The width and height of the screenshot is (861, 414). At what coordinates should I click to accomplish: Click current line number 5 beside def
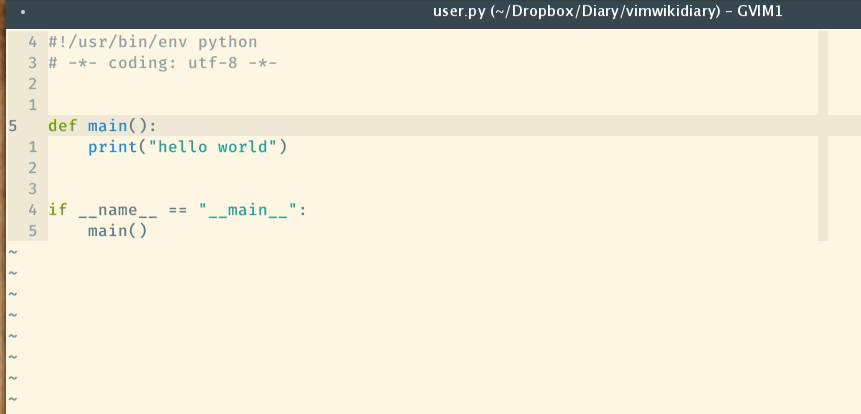tap(13, 126)
